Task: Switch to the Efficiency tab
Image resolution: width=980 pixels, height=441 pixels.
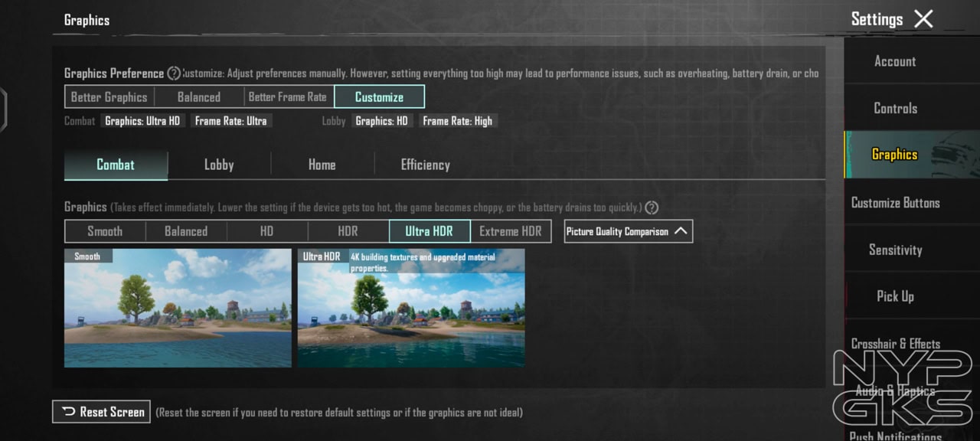Action: pos(425,165)
